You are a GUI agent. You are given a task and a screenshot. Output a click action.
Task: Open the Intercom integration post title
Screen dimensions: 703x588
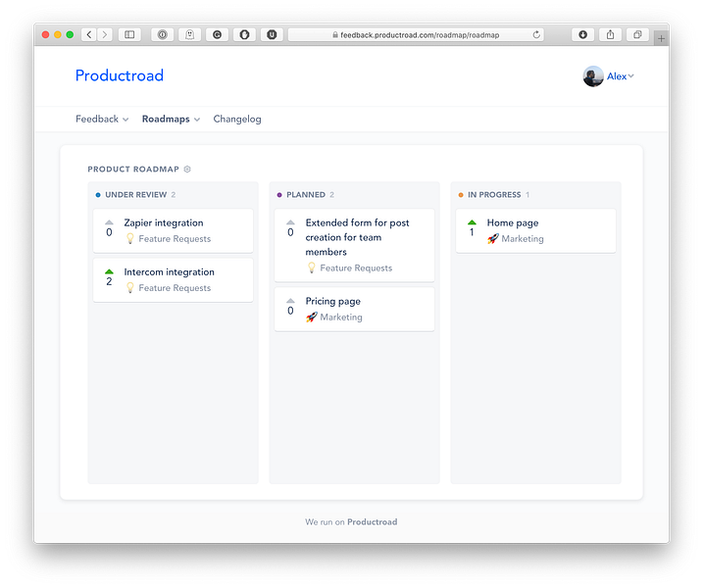169,272
